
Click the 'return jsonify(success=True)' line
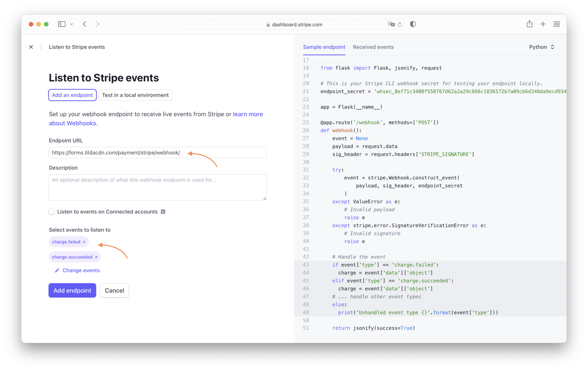(x=373, y=328)
